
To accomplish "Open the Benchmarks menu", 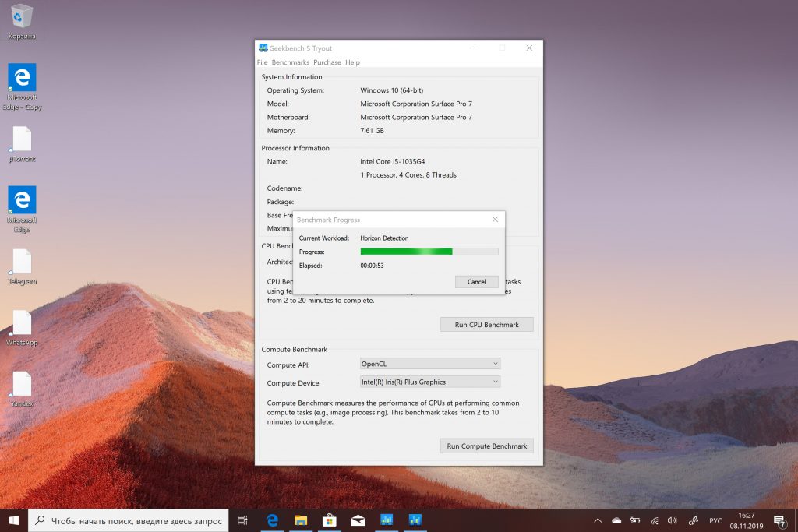I will click(290, 62).
